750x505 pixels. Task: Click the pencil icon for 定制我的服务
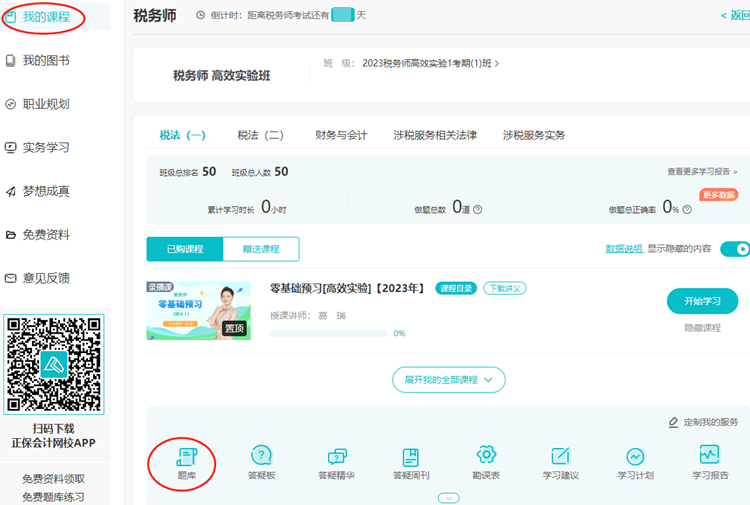(673, 422)
